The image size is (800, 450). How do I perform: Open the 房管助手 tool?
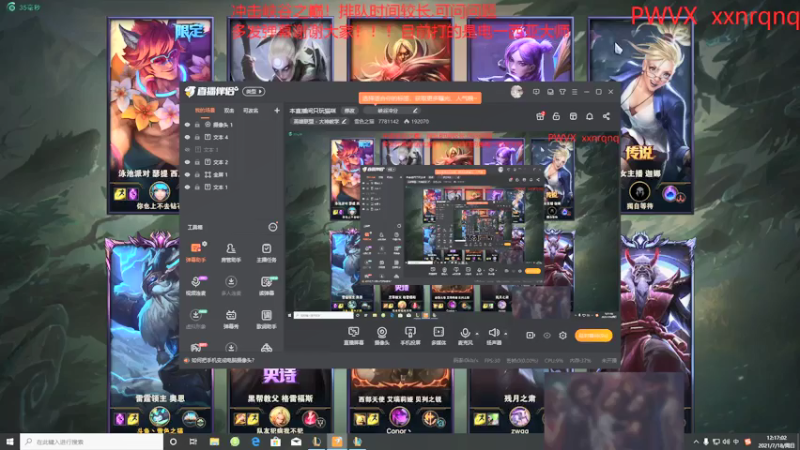tap(231, 252)
